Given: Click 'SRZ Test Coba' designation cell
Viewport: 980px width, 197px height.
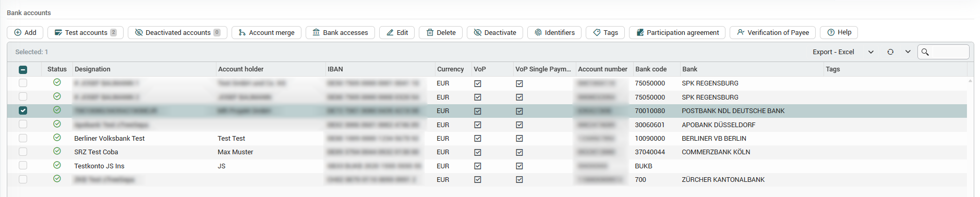Looking at the screenshot, I should click(96, 152).
